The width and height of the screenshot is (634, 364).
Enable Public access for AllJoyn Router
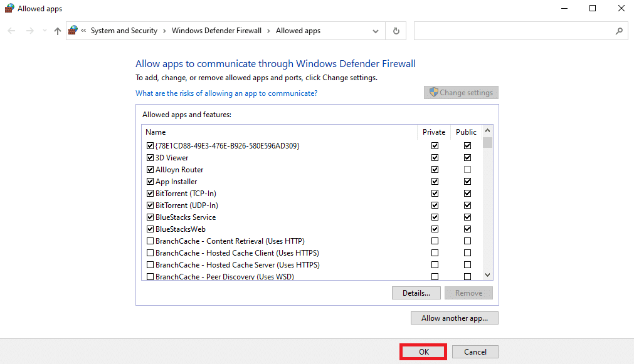point(467,169)
